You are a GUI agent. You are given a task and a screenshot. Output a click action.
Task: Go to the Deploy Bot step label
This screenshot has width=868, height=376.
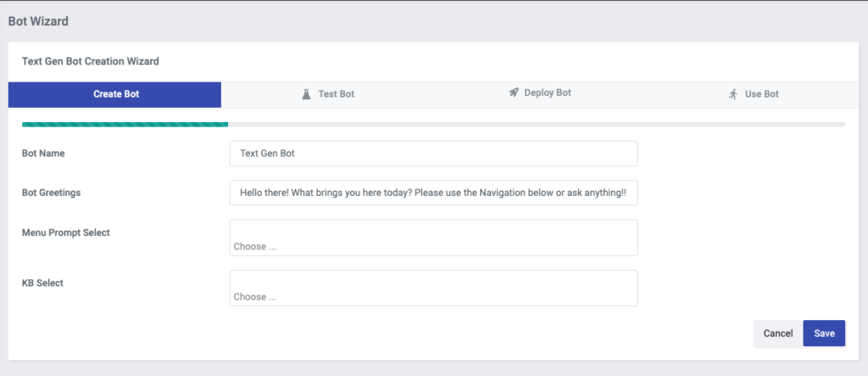548,93
